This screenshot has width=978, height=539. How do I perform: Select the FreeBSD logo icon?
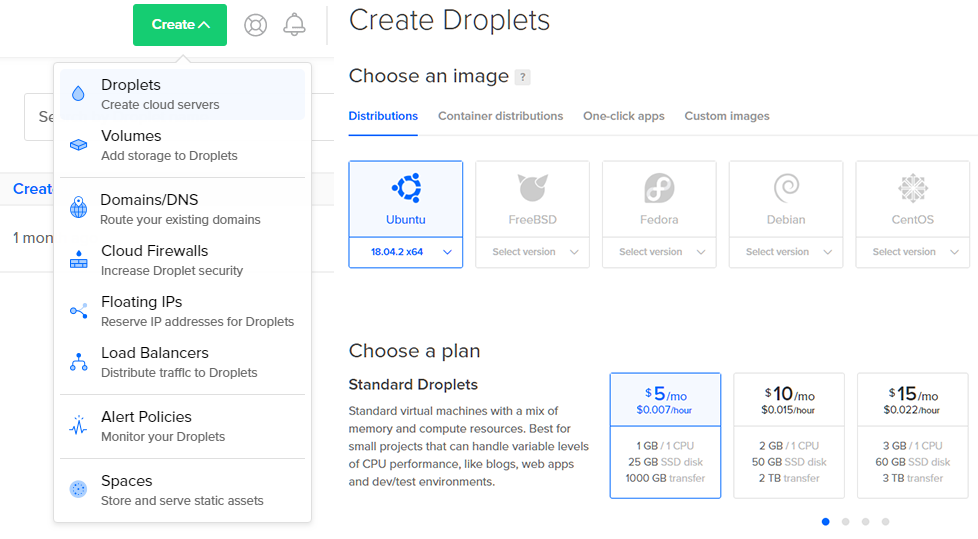533,187
